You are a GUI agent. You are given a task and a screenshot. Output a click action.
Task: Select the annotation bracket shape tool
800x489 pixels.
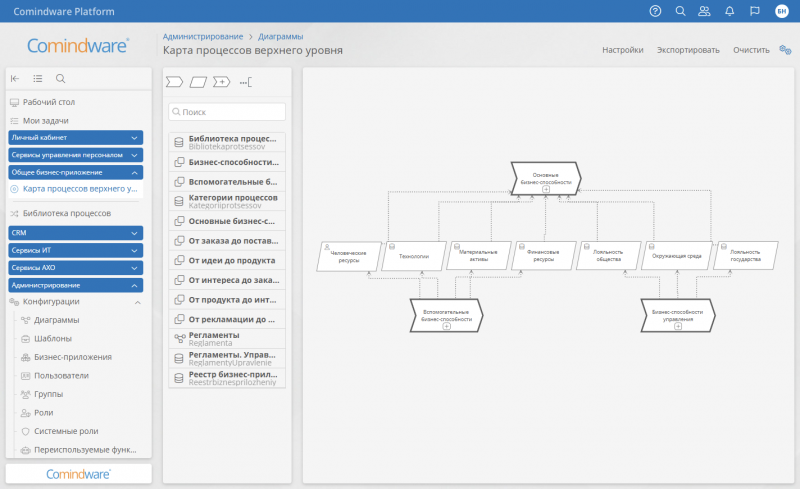[246, 81]
